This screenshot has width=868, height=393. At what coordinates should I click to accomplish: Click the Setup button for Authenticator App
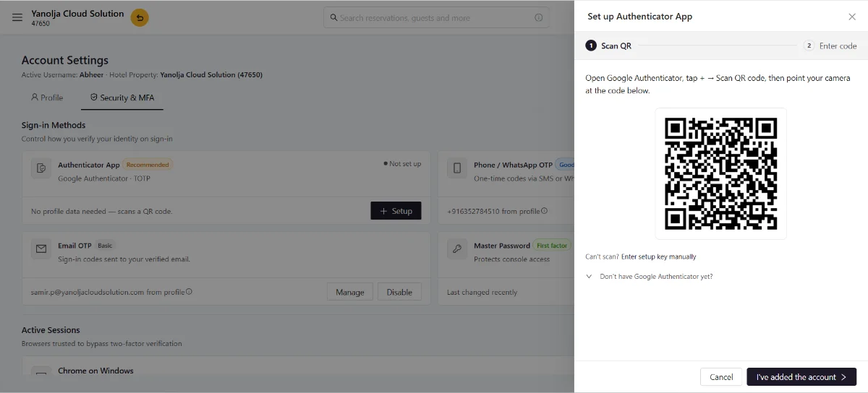(x=396, y=211)
